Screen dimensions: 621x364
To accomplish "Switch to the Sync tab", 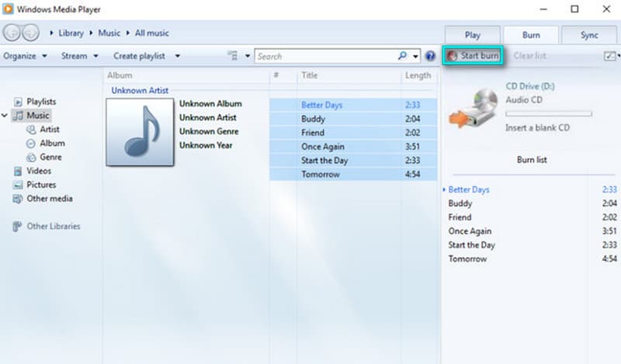I will [589, 35].
